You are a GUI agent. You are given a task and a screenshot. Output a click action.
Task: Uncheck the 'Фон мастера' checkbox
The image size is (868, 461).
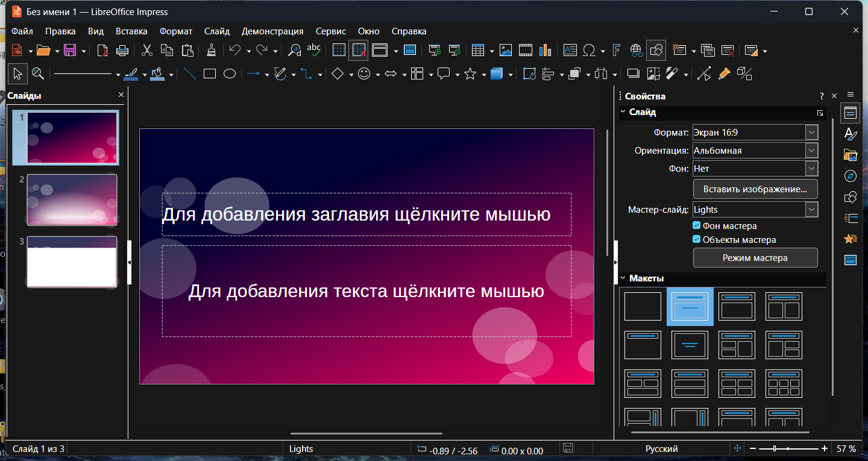click(x=697, y=226)
